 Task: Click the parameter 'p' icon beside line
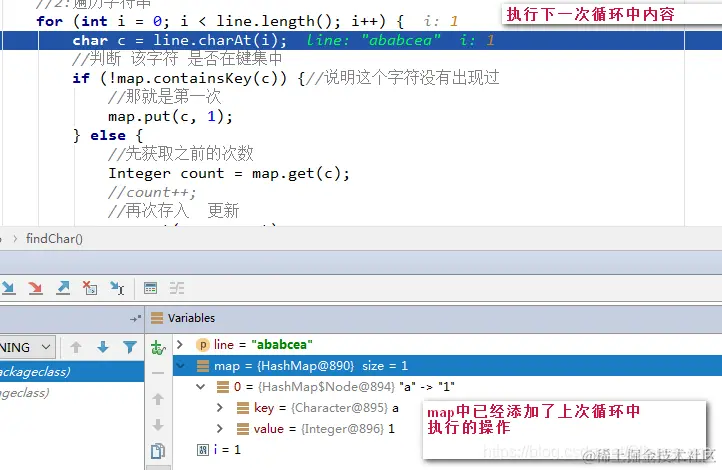click(x=203, y=345)
